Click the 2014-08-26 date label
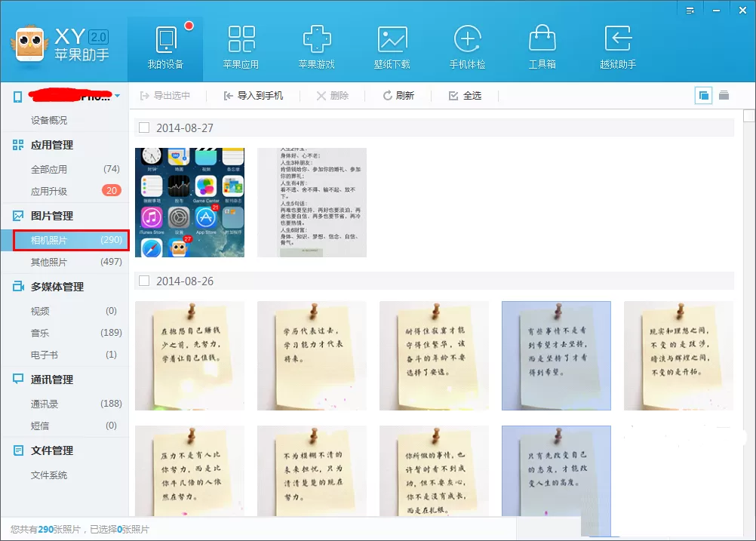 click(185, 281)
